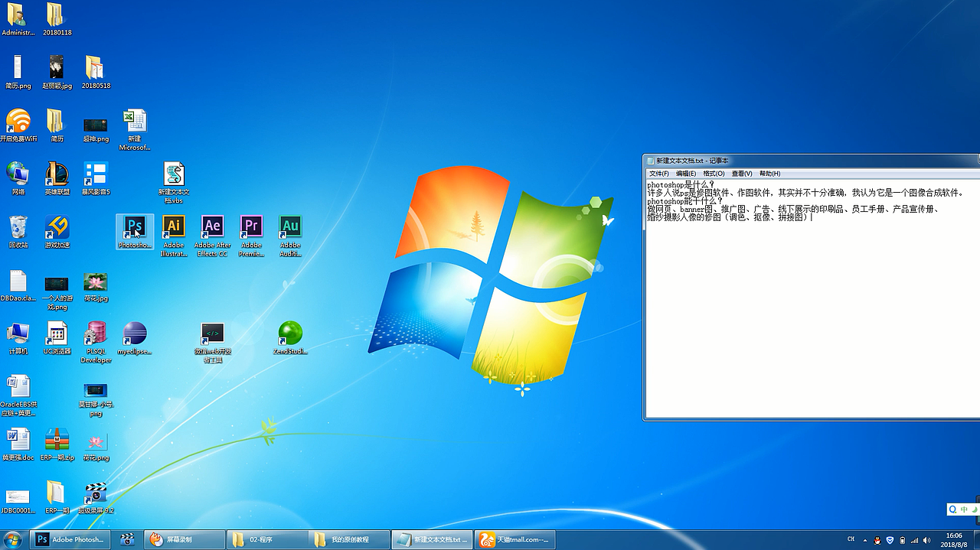The image size is (980, 550).
Task: Open the taskbar clock showing 16:06
Action: pos(954,539)
